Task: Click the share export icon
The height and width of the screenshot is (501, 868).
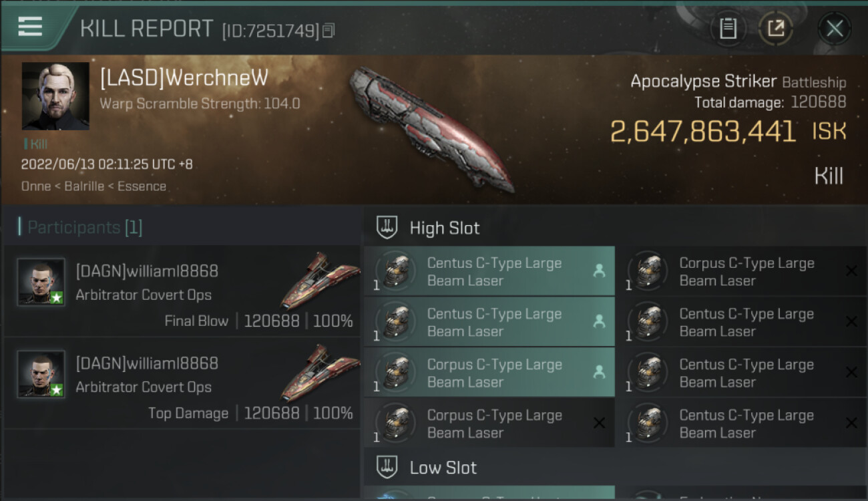Action: [x=775, y=28]
